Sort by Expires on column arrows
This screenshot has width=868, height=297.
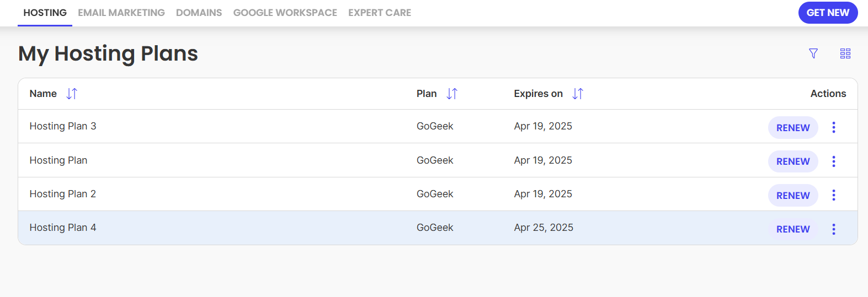pyautogui.click(x=578, y=94)
